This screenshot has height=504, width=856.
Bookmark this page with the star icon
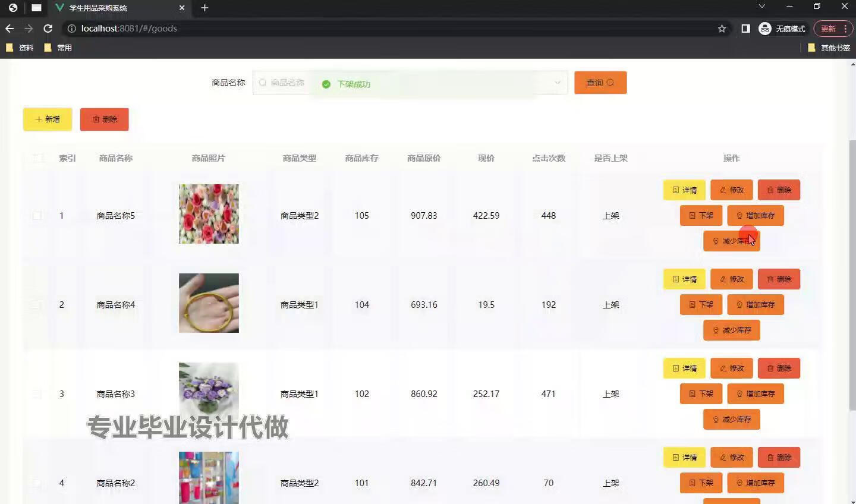coord(722,29)
